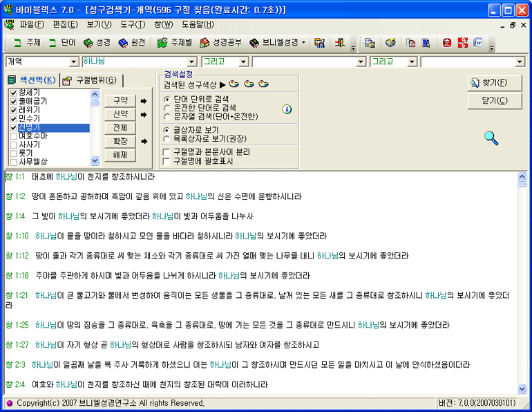The image size is (532, 412).
Task: Click the document preview icon
Action: point(426,43)
